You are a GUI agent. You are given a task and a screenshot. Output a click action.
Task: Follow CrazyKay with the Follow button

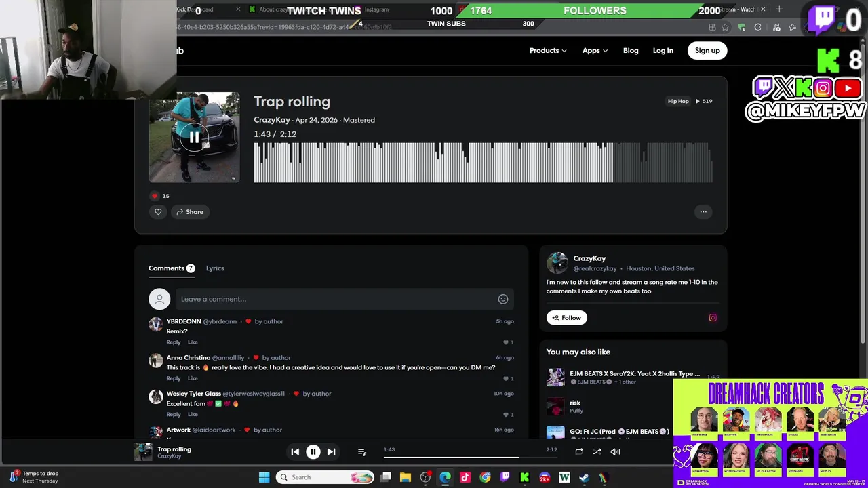(x=566, y=318)
